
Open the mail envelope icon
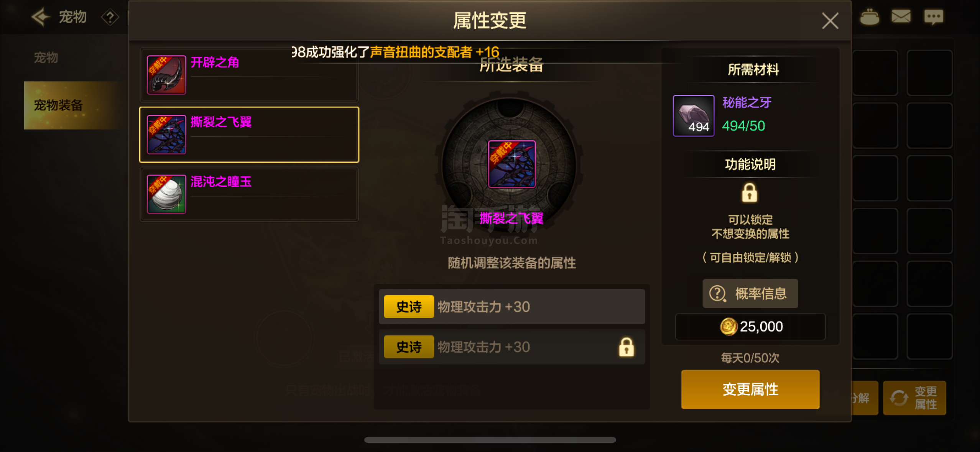tap(901, 16)
